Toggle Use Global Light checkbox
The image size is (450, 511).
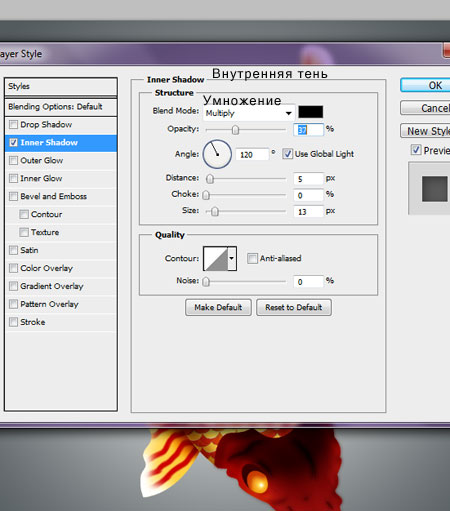point(287,154)
